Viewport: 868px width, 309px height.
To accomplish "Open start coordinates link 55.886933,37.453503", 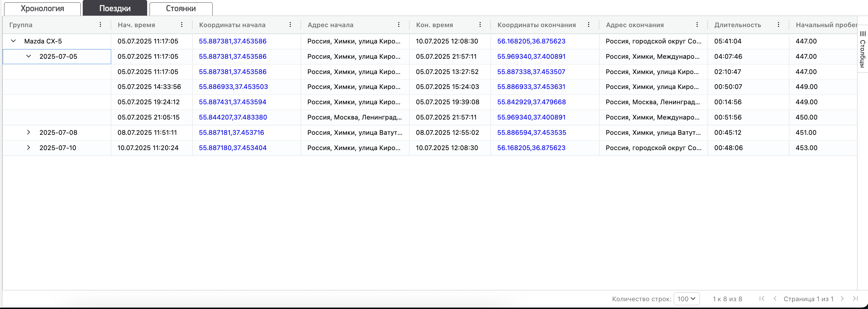I will (233, 87).
